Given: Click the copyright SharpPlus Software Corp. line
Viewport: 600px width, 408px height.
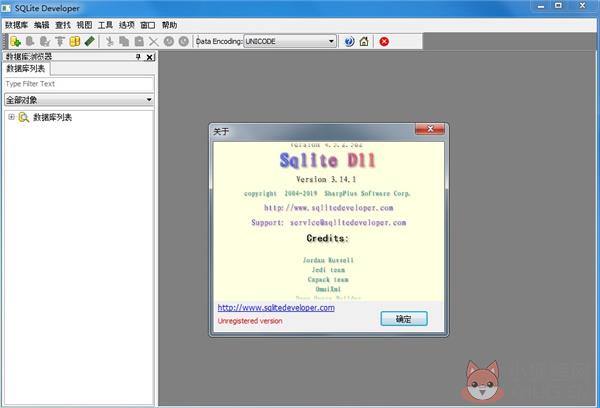Looking at the screenshot, I should click(327, 194).
